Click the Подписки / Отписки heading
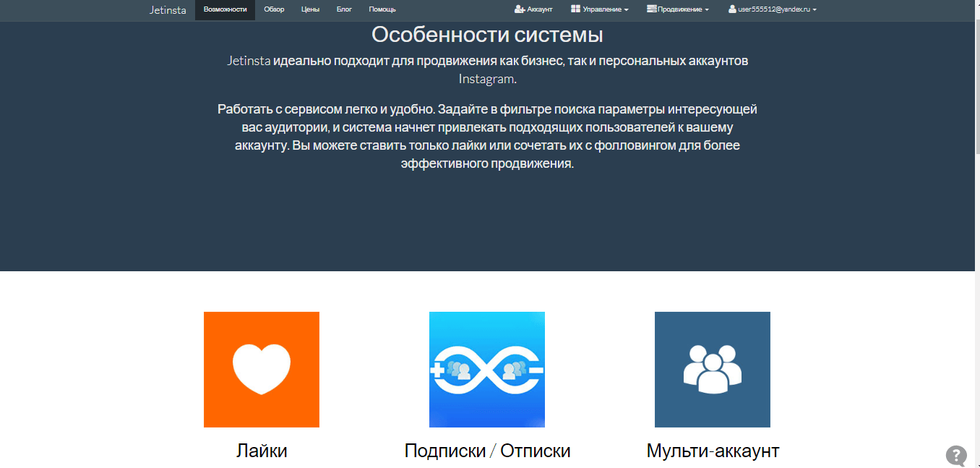Screen dimensions: 980x468 pyautogui.click(x=487, y=451)
